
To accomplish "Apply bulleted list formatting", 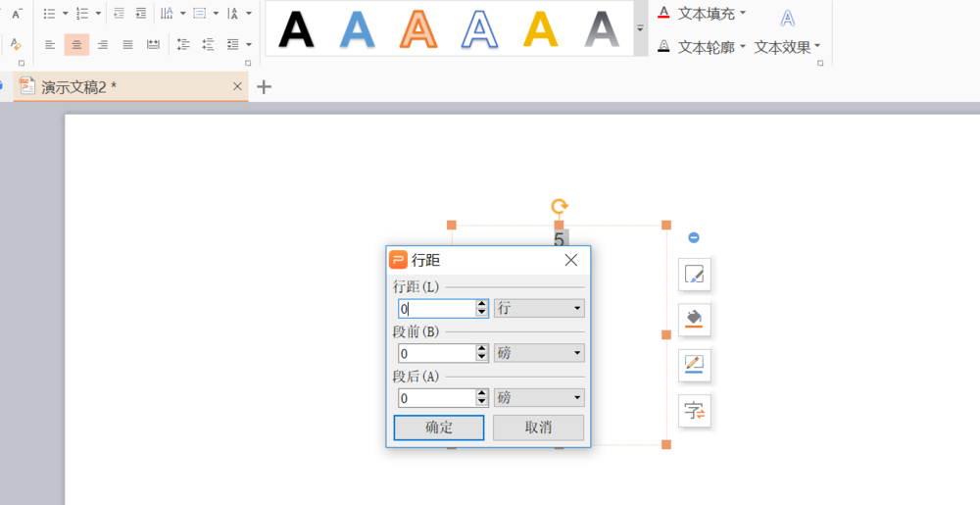I will pyautogui.click(x=49, y=13).
